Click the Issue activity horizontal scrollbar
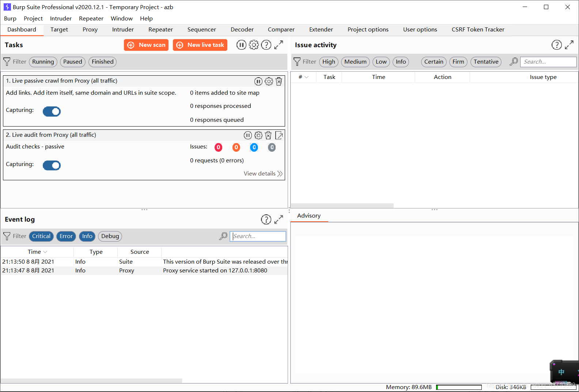The width and height of the screenshot is (579, 392). point(342,206)
